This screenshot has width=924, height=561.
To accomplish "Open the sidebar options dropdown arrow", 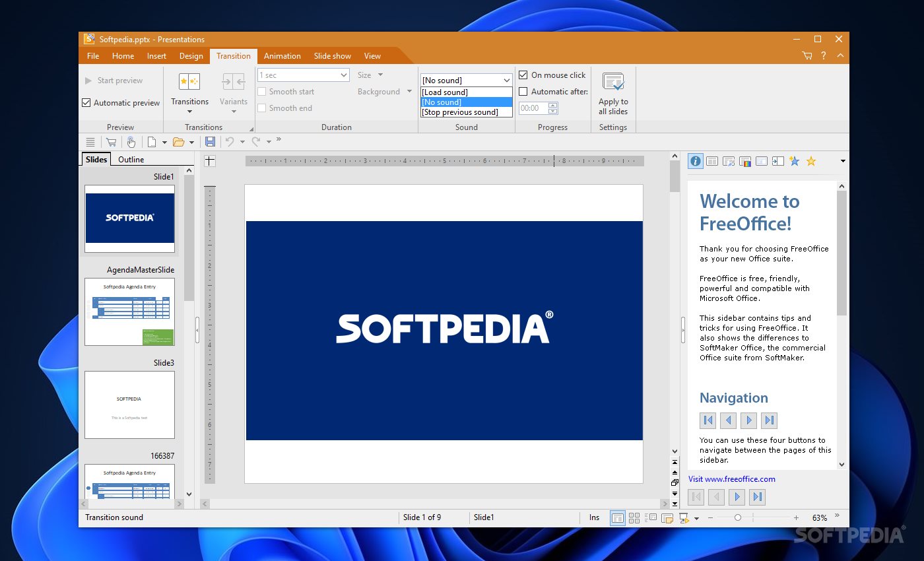I will (843, 161).
